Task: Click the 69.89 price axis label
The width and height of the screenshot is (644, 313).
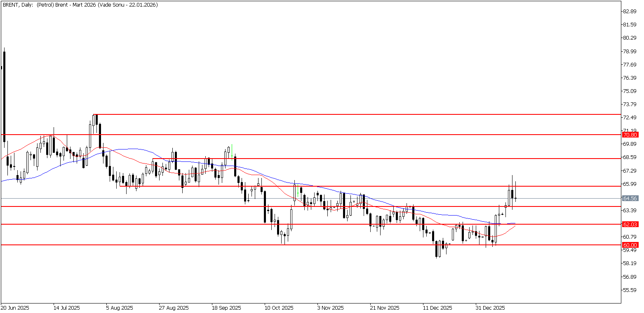Action: [630, 144]
